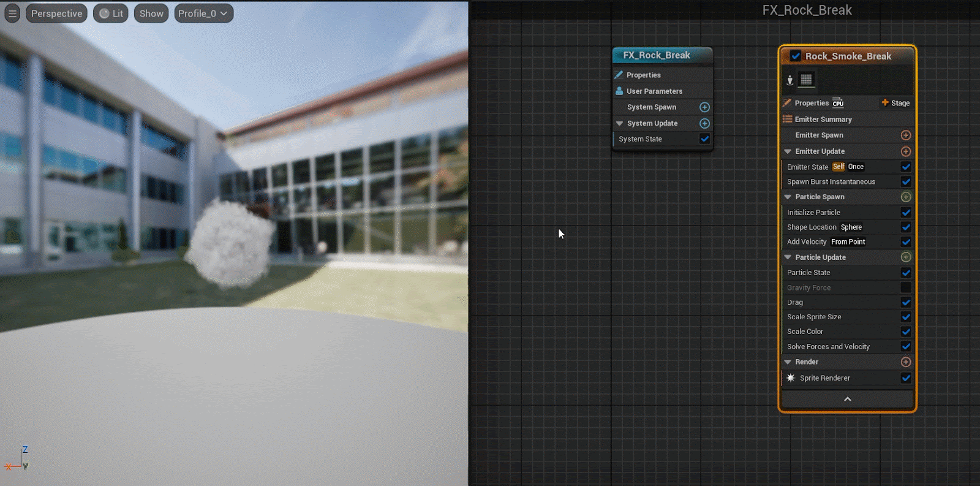Image resolution: width=980 pixels, height=486 pixels.
Task: Click the FX_Rock_Break graph title text
Action: pos(807,10)
